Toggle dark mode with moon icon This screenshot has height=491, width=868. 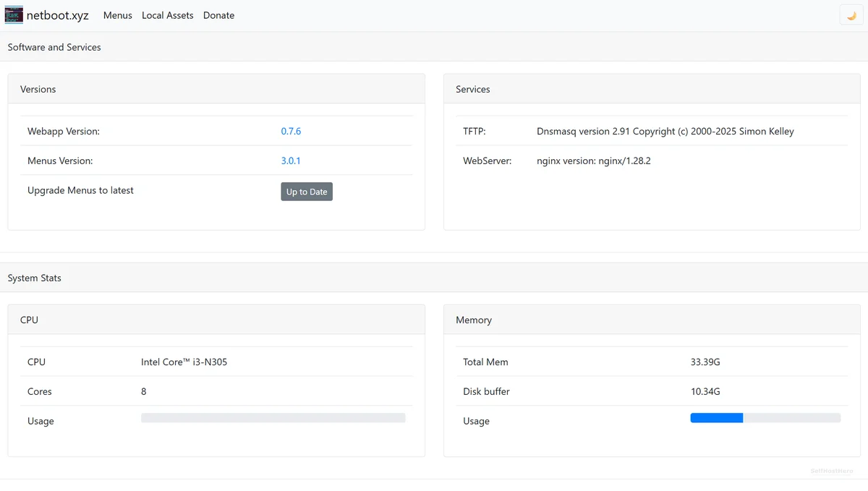click(x=851, y=15)
